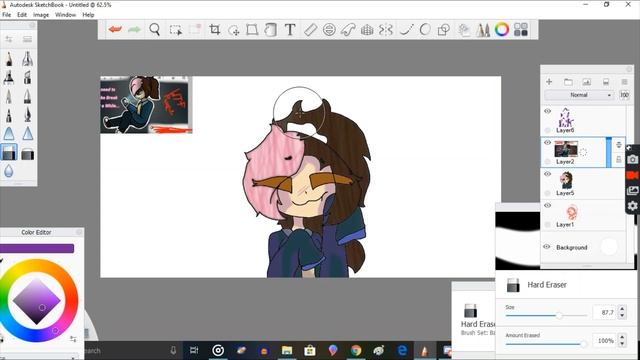This screenshot has width=640, height=360.
Task: Click the red Undo arrow
Action: click(115, 29)
